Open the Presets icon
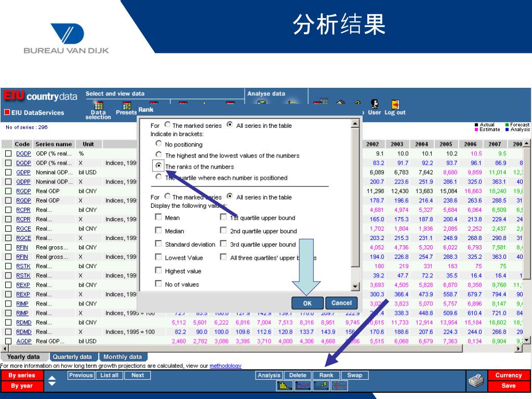 (x=126, y=109)
